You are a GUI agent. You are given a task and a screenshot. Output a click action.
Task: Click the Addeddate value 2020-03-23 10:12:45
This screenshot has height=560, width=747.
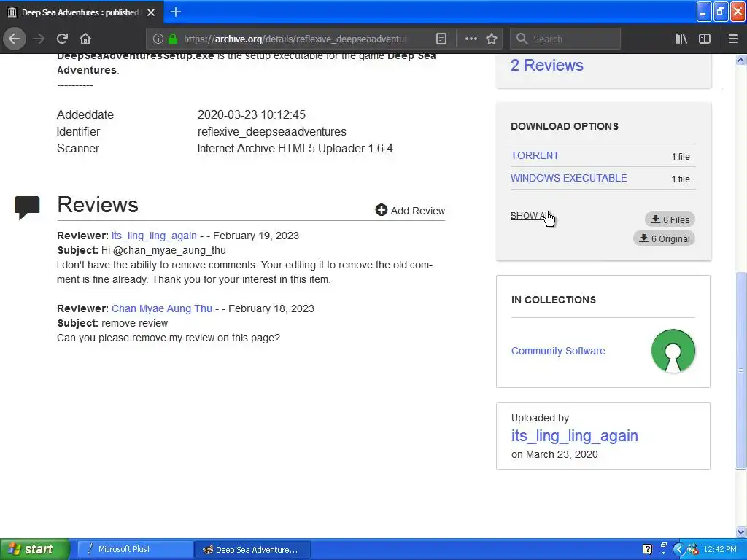click(x=251, y=114)
